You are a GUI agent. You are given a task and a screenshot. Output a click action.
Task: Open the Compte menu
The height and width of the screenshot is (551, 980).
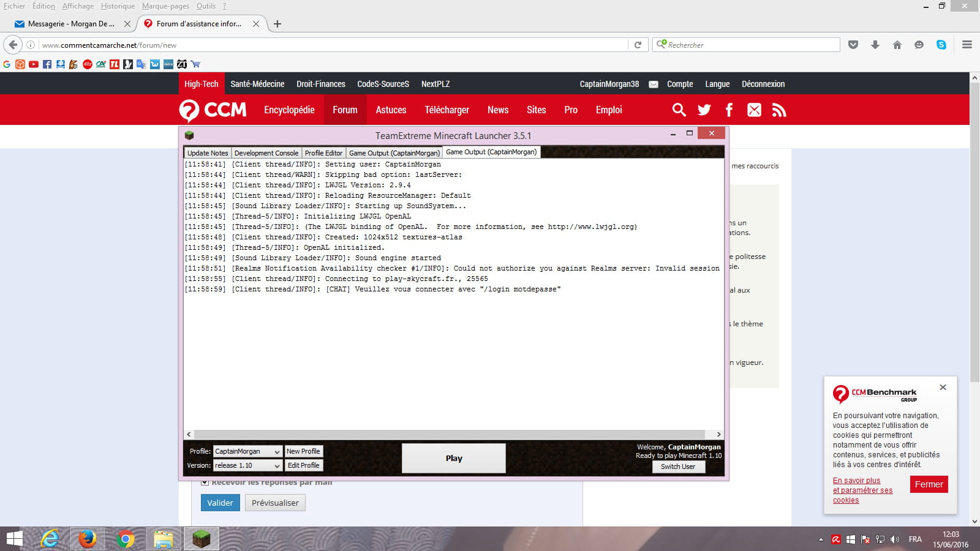(x=680, y=84)
